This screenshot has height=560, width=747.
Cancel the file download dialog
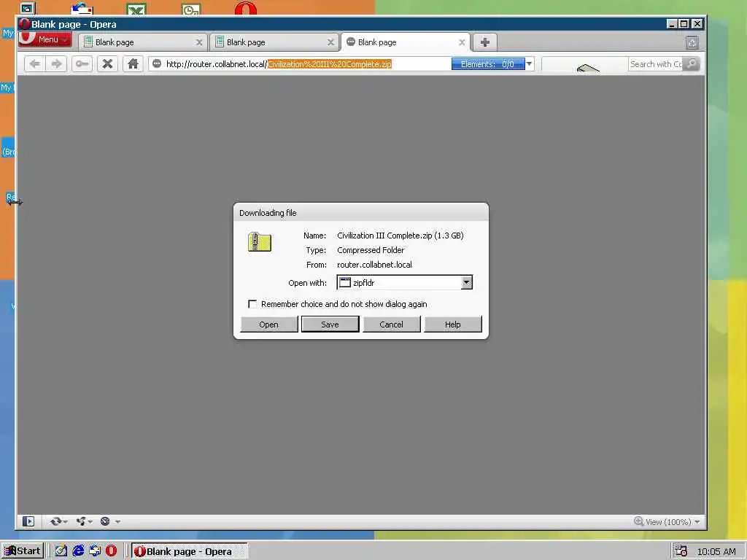point(392,324)
